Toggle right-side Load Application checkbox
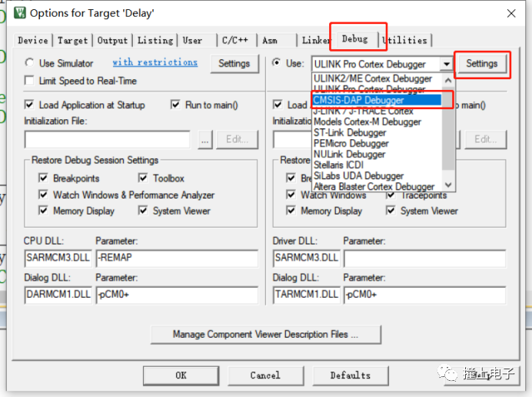Image resolution: width=532 pixels, height=397 pixels. 278,105
